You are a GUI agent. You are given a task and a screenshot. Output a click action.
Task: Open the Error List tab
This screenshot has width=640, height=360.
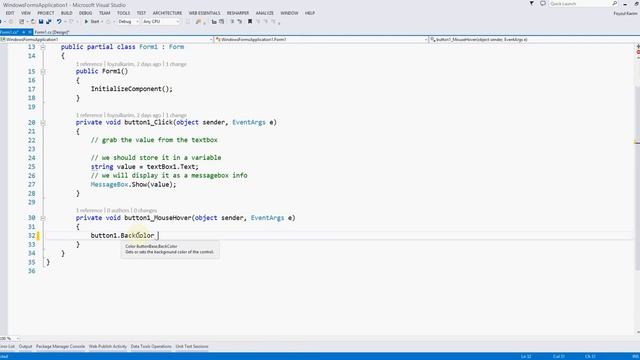7,347
